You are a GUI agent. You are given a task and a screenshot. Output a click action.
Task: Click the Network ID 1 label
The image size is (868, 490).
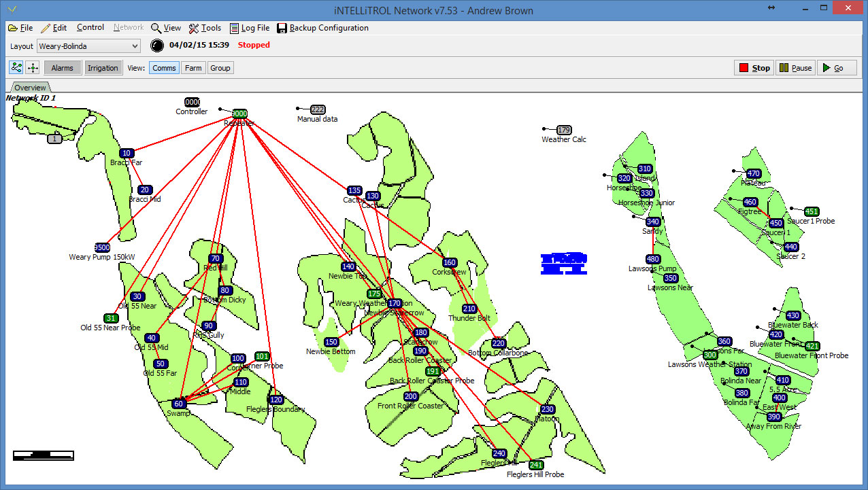click(31, 98)
